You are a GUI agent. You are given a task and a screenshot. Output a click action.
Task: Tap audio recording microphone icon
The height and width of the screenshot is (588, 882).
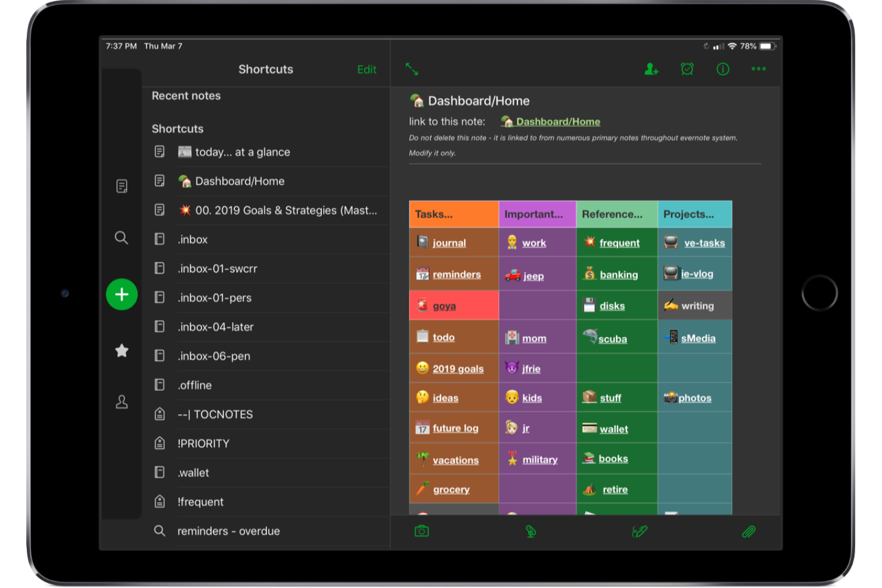click(530, 531)
